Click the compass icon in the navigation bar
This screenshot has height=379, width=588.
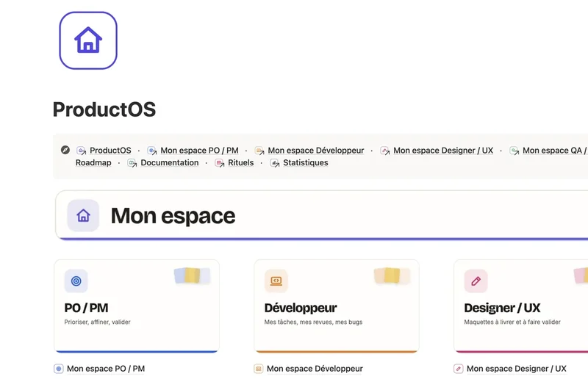(x=65, y=150)
